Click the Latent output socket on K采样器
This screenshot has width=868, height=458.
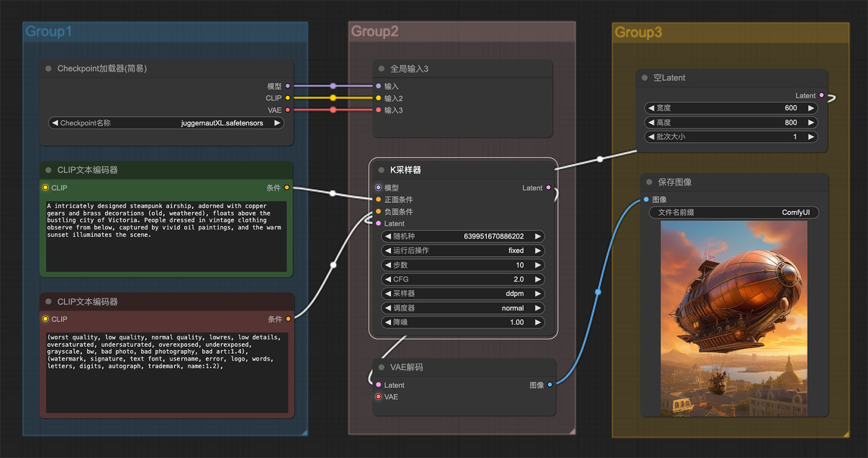549,188
